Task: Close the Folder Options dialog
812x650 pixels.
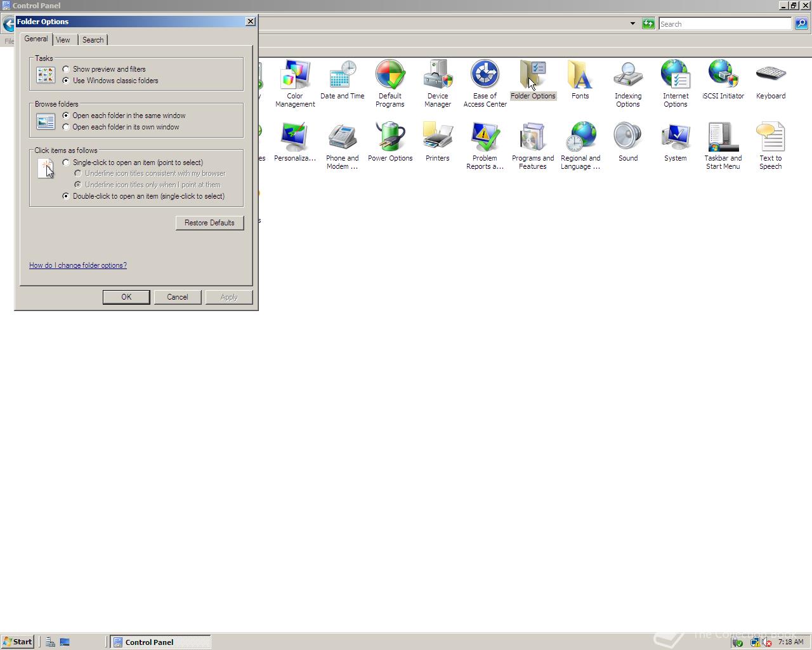Action: 251,22
